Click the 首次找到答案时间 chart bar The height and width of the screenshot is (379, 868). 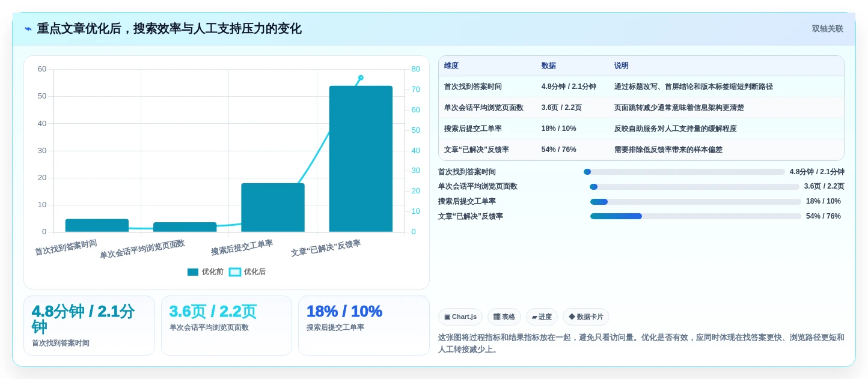(97, 225)
